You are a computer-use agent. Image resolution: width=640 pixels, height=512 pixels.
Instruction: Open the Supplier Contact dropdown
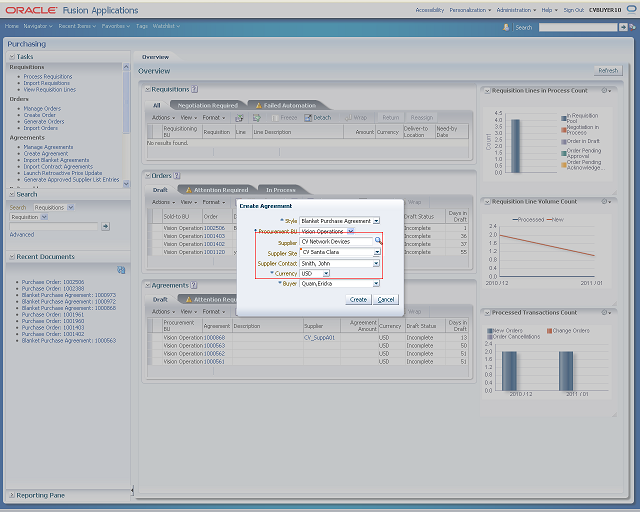(x=376, y=263)
